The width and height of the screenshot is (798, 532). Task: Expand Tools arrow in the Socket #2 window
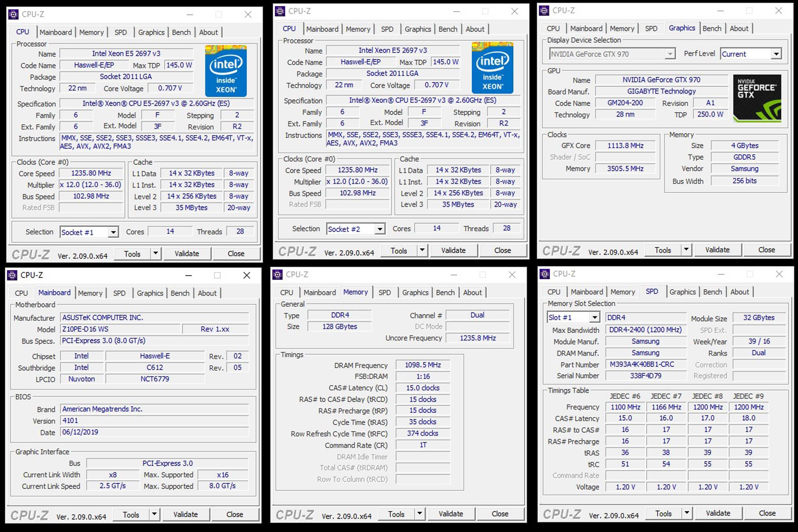pos(422,250)
